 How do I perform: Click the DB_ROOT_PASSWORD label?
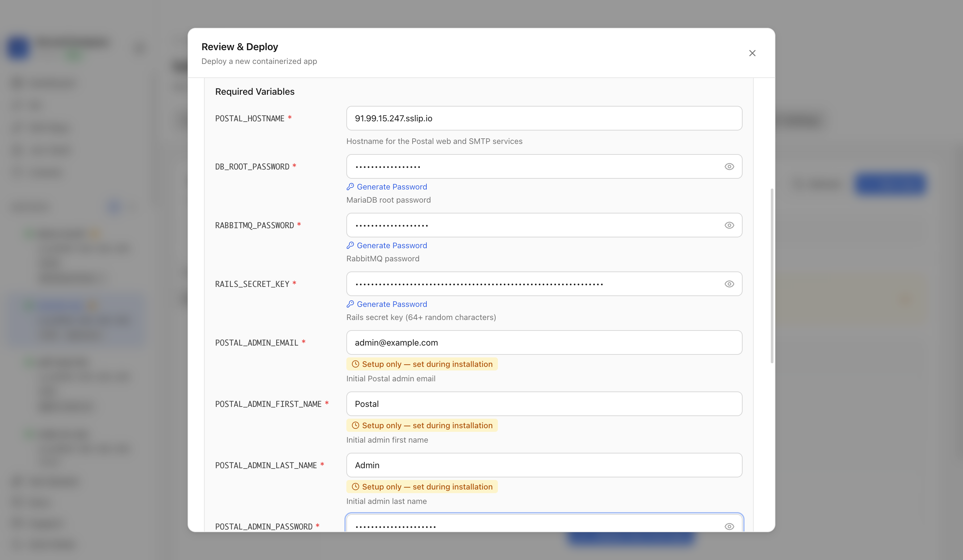click(x=252, y=167)
